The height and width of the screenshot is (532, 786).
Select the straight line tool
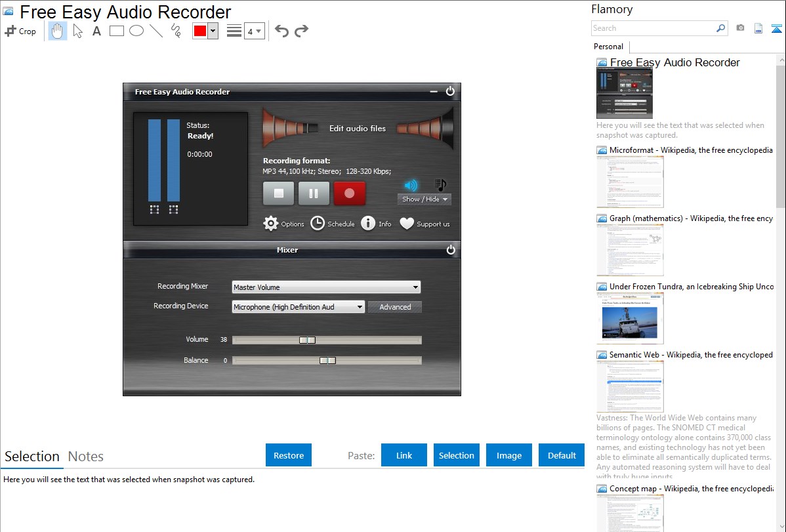pyautogui.click(x=156, y=31)
